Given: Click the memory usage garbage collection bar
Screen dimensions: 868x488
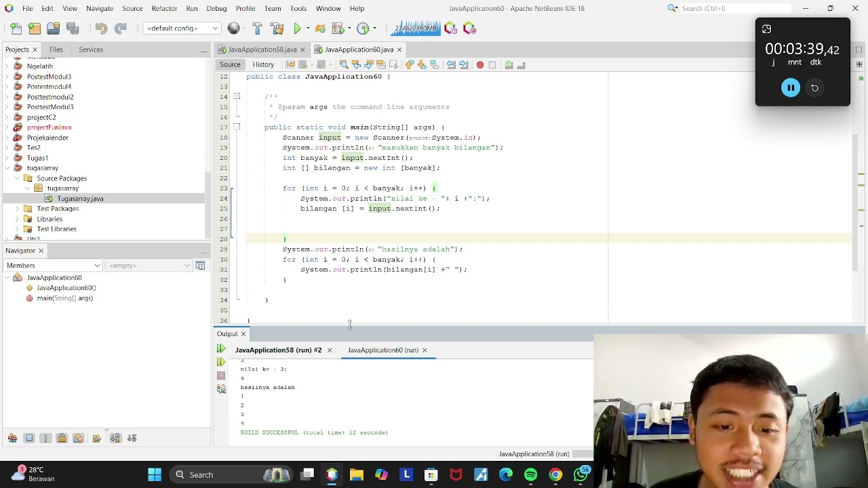Looking at the screenshot, I should (x=416, y=28).
